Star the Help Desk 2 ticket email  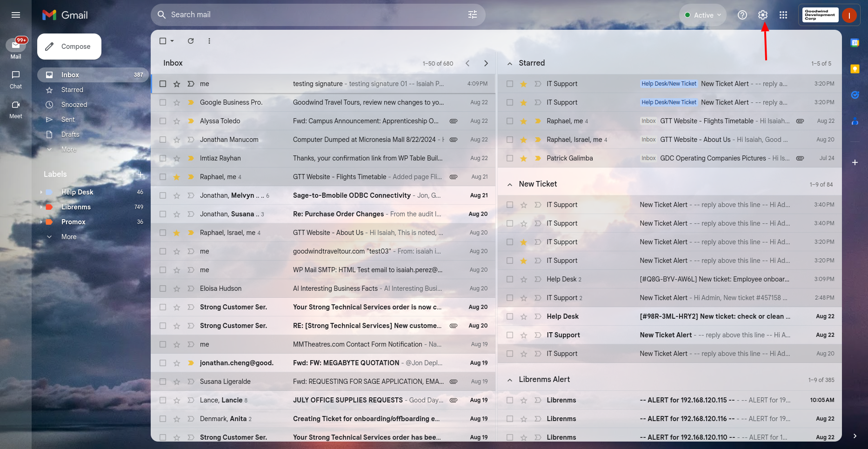pos(524,279)
